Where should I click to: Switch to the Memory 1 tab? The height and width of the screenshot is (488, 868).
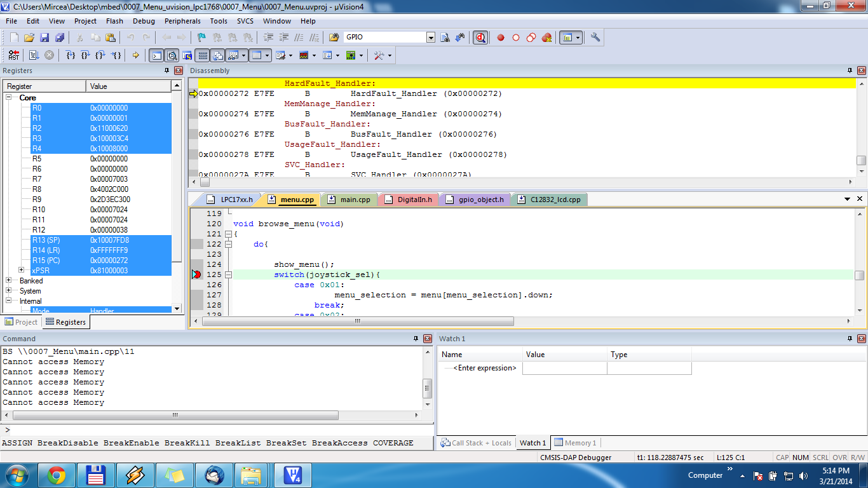pos(574,443)
